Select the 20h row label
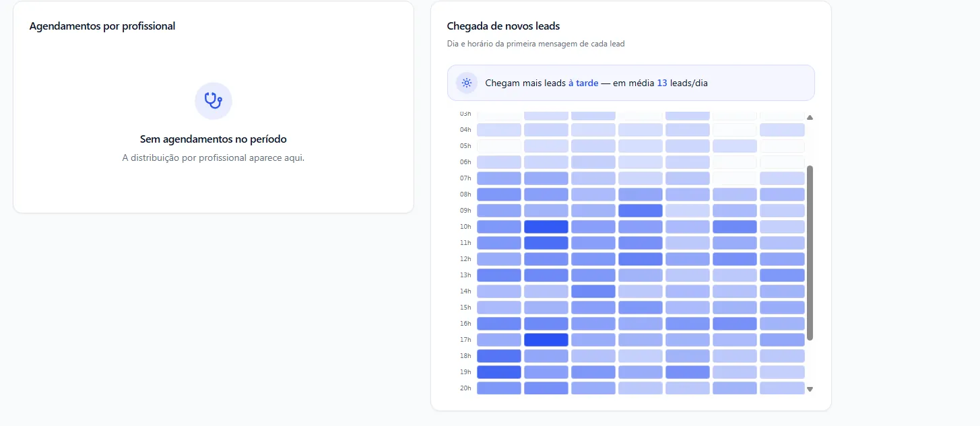Viewport: 980px width, 426px height. coord(465,388)
